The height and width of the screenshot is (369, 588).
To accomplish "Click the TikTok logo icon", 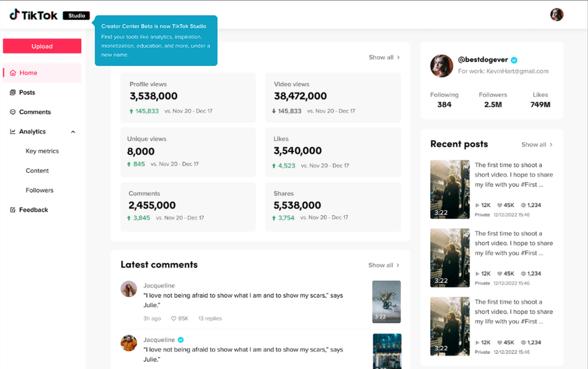I will pos(14,15).
